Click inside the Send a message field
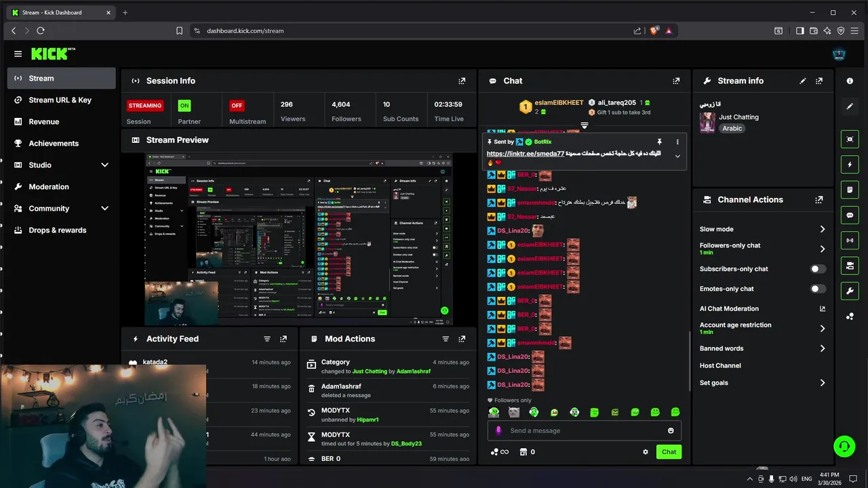The width and height of the screenshot is (868, 488). coord(584,431)
